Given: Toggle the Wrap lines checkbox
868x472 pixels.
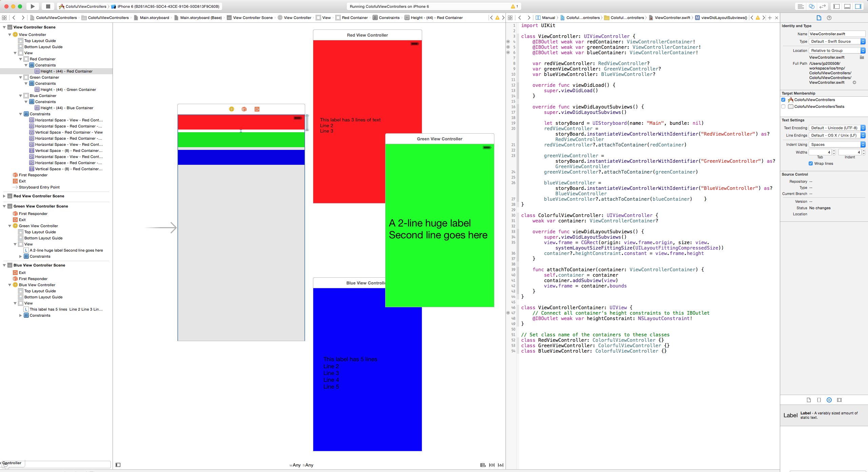Looking at the screenshot, I should click(x=811, y=163).
